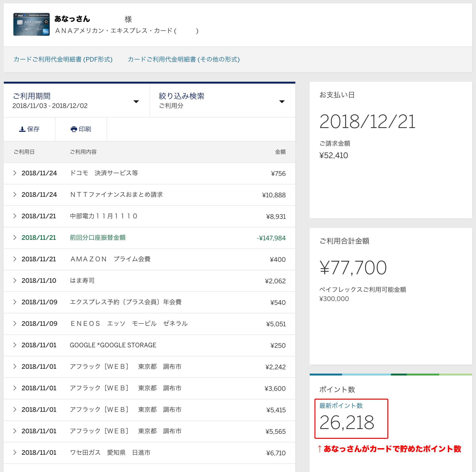Expand the アフラック ¥3,600 row

[x=150, y=388]
